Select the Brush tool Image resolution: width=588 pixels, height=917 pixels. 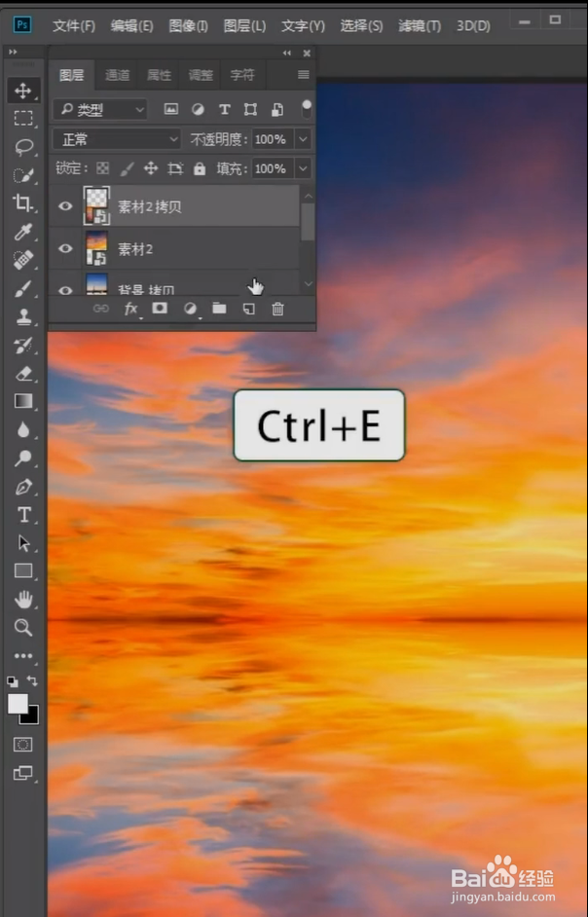pos(23,288)
